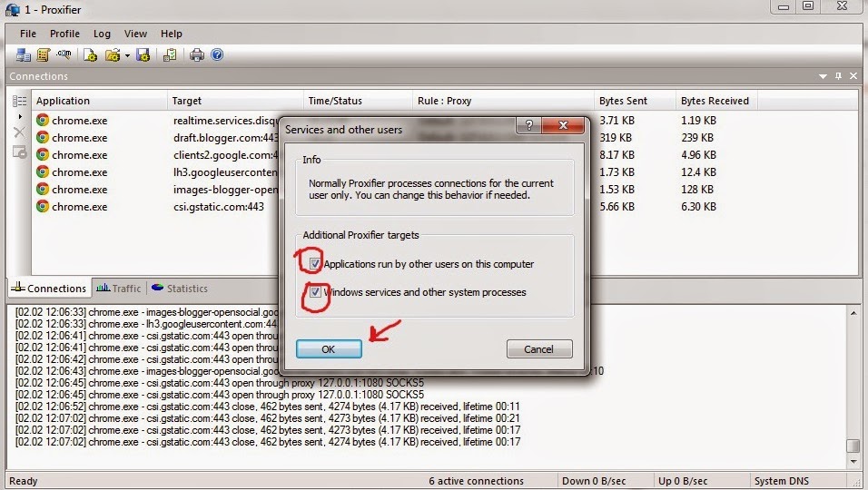Open the Profile menu
Screen dimensions: 868x490
point(64,34)
